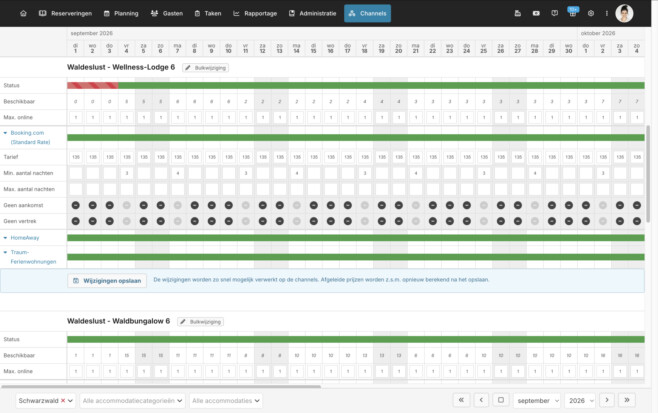Open the Taken menu

(x=208, y=13)
